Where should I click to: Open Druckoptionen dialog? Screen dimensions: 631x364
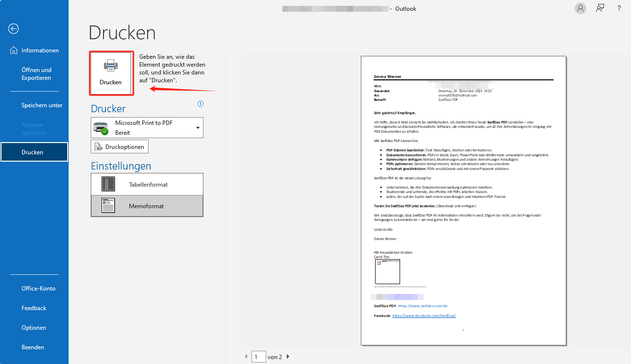pyautogui.click(x=120, y=146)
